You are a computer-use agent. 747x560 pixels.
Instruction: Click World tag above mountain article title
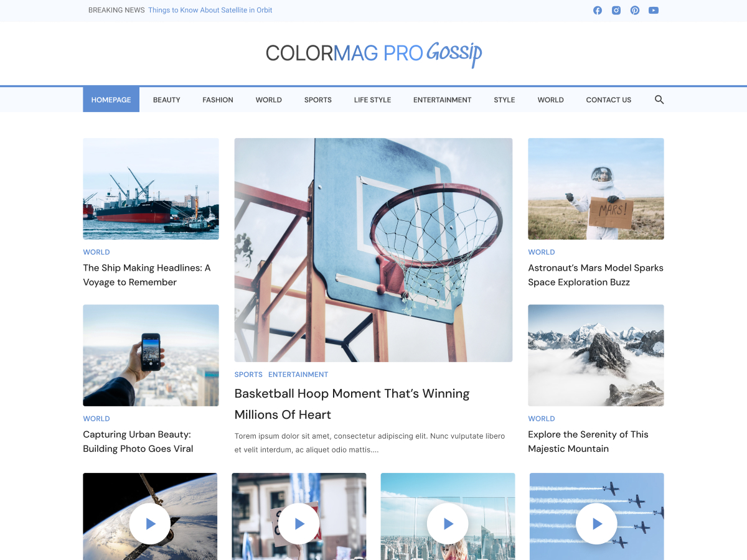[542, 419]
